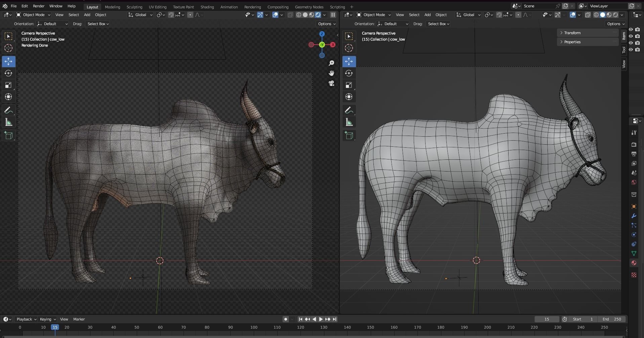This screenshot has height=338, width=644.
Task: Play the animation forward
Action: (x=321, y=319)
